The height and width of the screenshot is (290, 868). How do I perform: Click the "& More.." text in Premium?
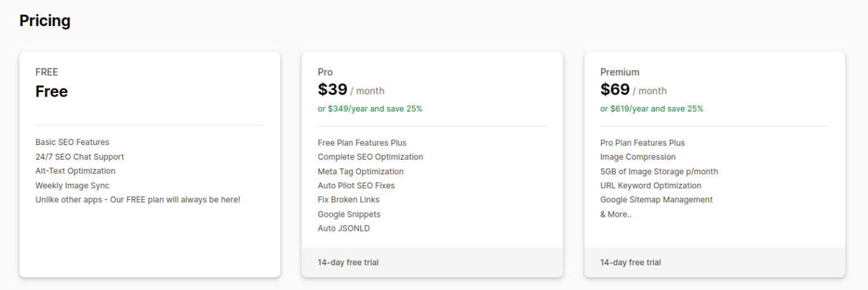click(616, 214)
